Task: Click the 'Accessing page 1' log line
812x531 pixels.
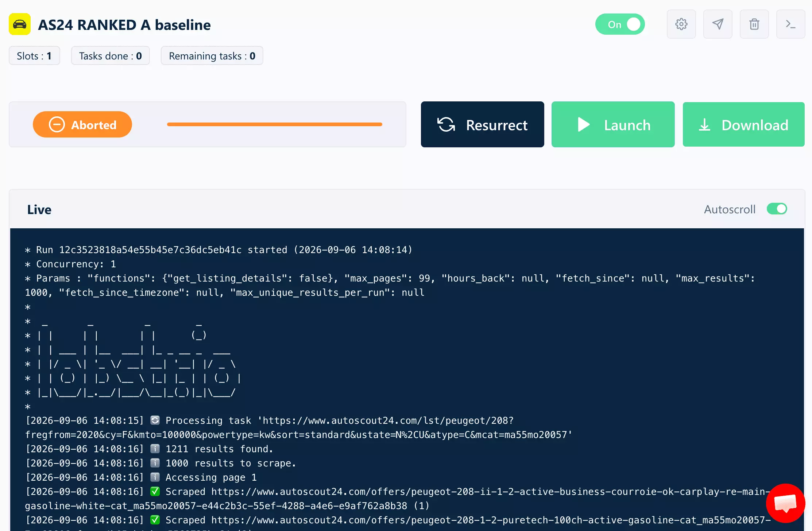Action: point(141,477)
